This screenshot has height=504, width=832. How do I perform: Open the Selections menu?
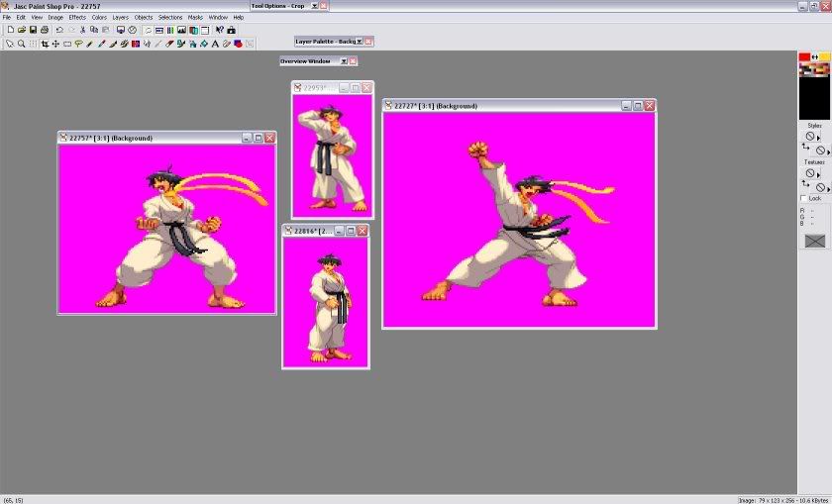[x=170, y=18]
